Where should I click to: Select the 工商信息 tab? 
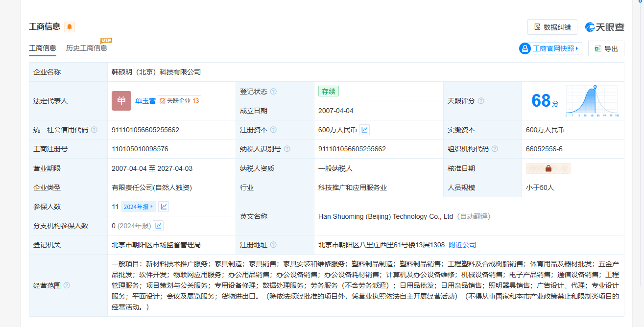[x=43, y=48]
